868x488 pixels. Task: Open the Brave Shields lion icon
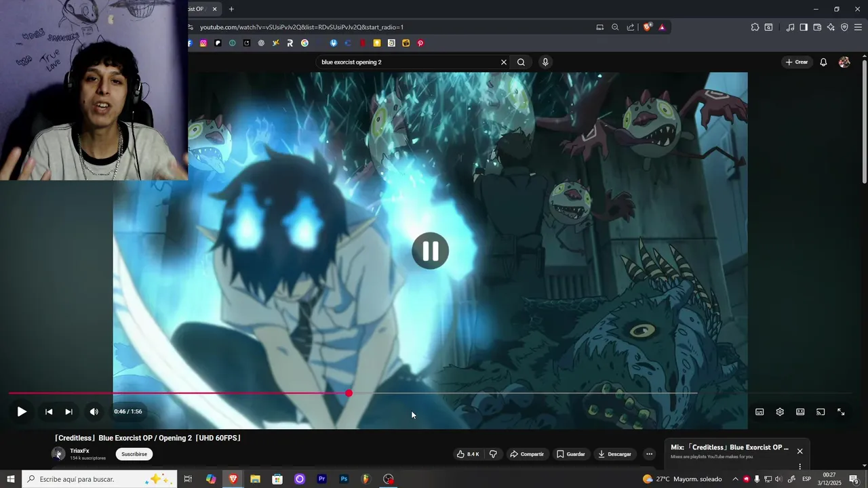(x=647, y=27)
